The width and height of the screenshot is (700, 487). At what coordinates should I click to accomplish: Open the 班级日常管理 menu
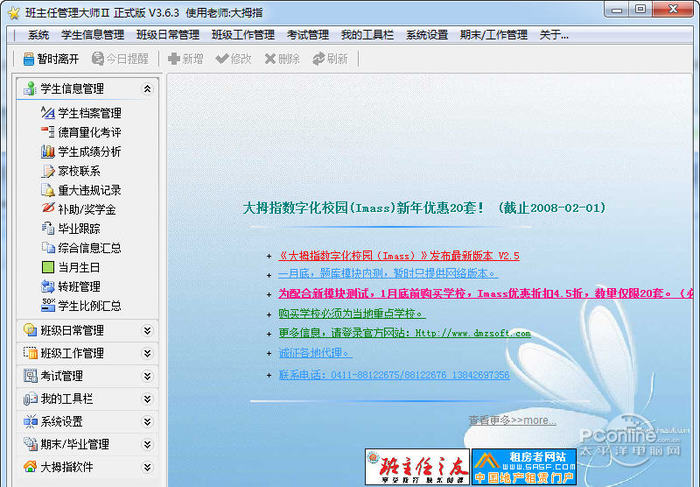pos(168,35)
